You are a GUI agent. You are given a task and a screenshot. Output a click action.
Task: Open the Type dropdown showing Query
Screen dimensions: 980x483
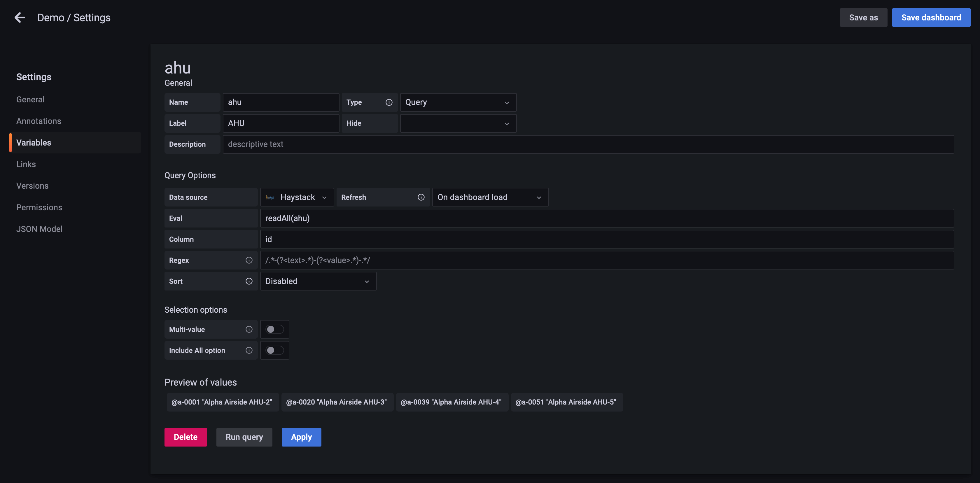(x=458, y=102)
